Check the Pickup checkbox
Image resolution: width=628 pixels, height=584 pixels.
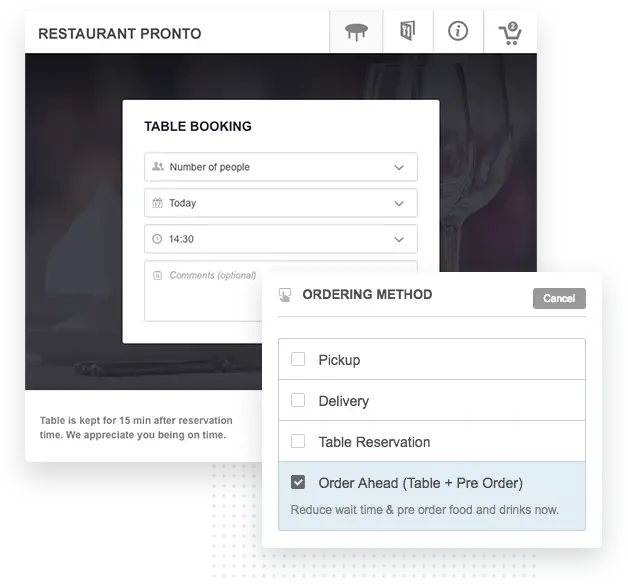(x=298, y=359)
